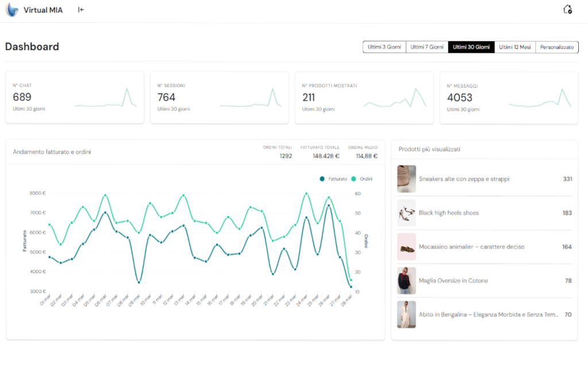The image size is (588, 365).
Task: Open the Personalizzato date range option
Action: click(556, 47)
